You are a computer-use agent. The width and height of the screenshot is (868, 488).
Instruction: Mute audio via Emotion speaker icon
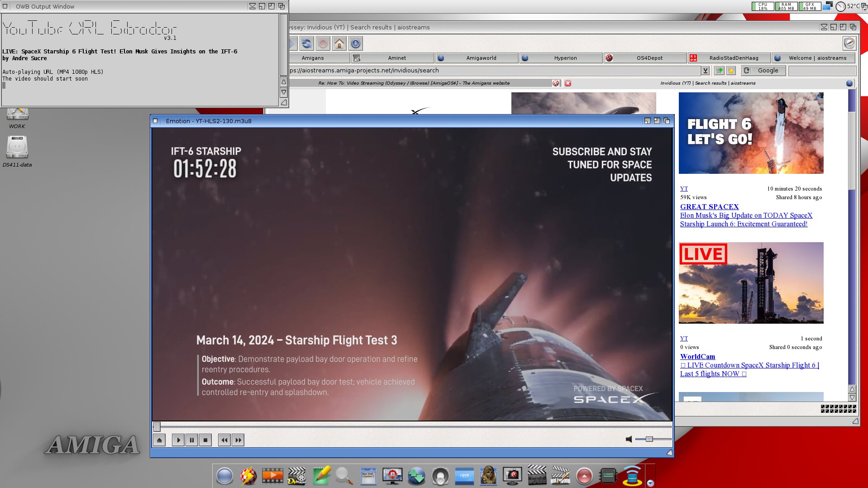point(629,439)
